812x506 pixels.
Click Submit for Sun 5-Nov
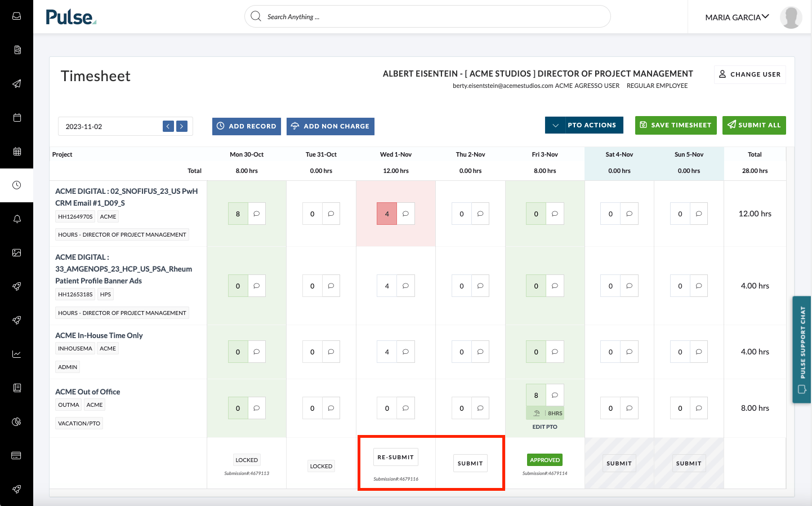pos(689,463)
